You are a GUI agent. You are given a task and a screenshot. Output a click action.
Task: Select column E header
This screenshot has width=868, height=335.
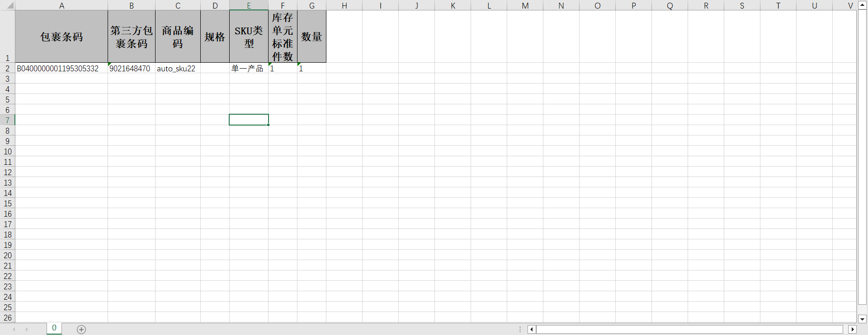[x=249, y=5]
